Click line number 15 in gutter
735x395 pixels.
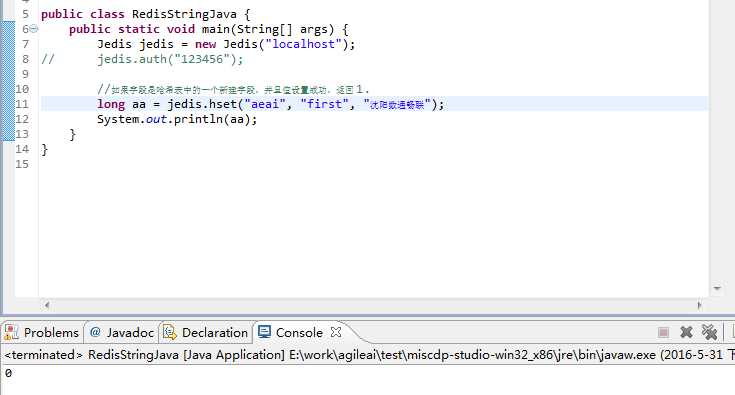22,164
